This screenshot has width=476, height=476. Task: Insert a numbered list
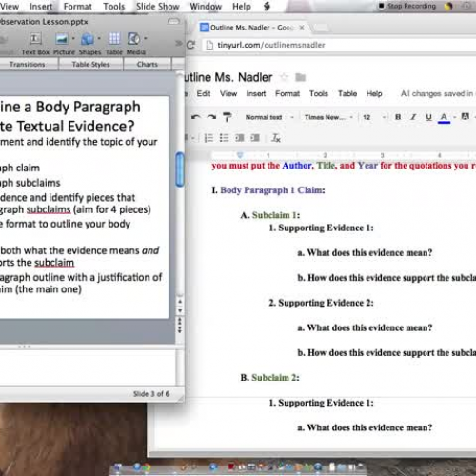208,138
